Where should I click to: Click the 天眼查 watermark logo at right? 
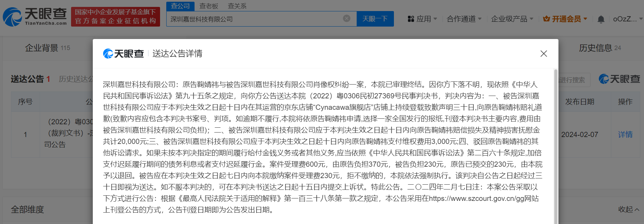click(620, 79)
